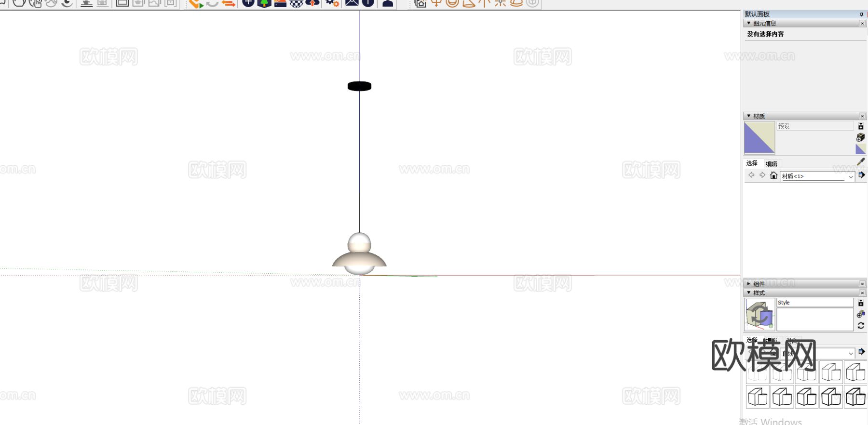Open the gears settings toolbar icon
Screen dimensions: 868x425
tap(332, 3)
